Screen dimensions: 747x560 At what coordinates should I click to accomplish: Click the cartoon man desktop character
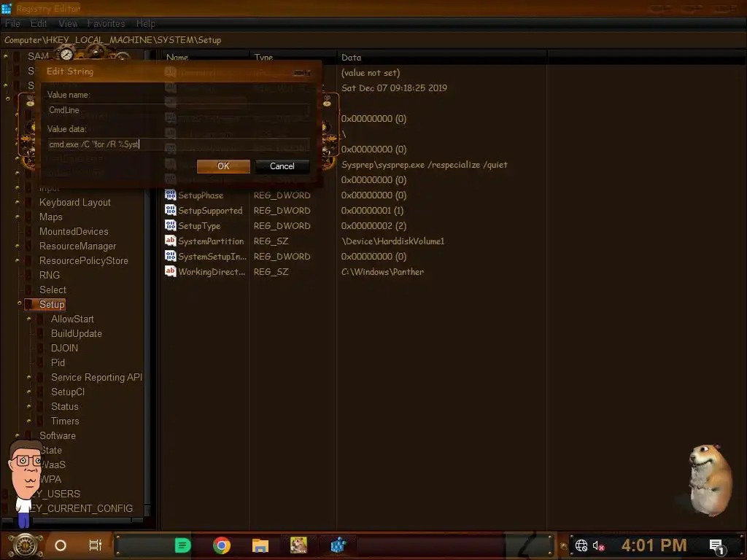point(26,483)
